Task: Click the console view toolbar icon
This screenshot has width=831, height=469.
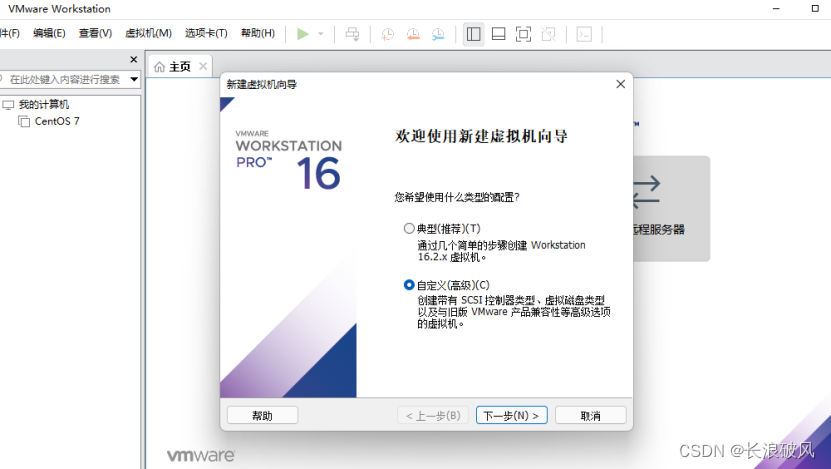Action: coord(584,34)
